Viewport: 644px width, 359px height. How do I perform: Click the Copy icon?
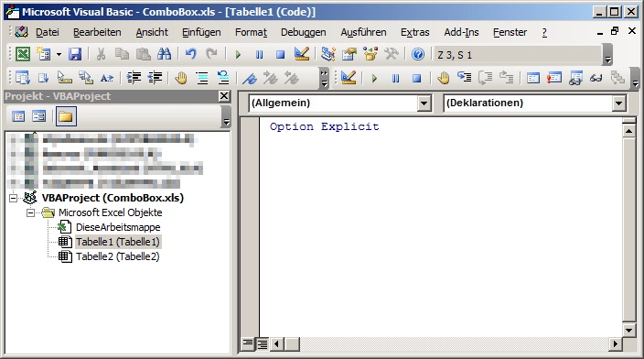pos(122,54)
